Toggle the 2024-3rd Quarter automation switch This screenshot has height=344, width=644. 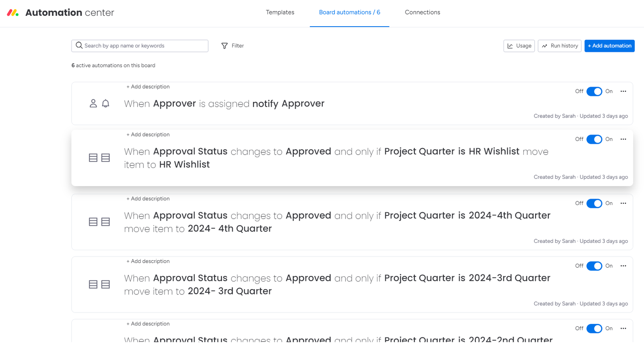tap(594, 266)
